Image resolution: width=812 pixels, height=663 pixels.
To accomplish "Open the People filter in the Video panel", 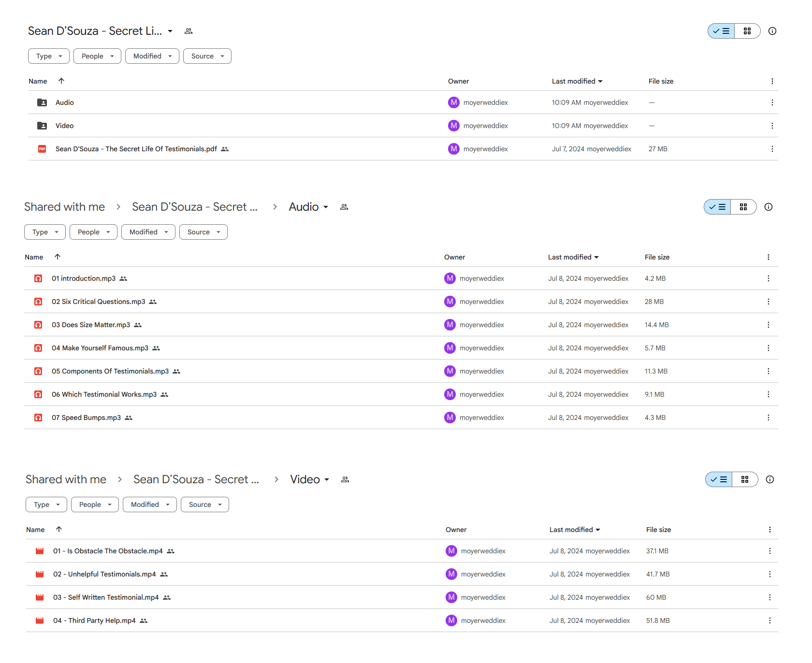I will (x=95, y=504).
